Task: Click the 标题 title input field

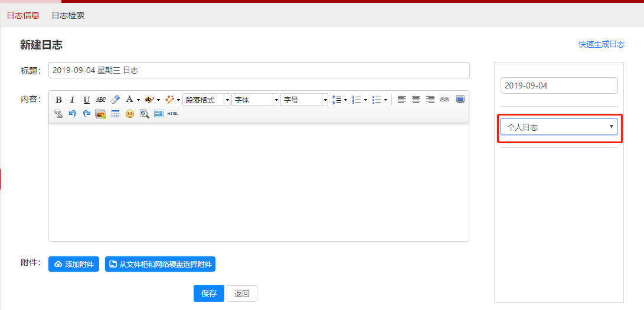Action: tap(259, 70)
